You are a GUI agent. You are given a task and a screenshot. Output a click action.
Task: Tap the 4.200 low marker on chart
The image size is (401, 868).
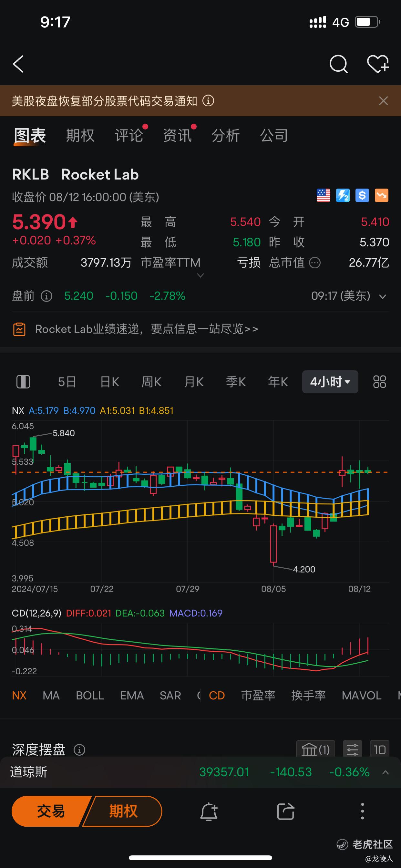[304, 569]
